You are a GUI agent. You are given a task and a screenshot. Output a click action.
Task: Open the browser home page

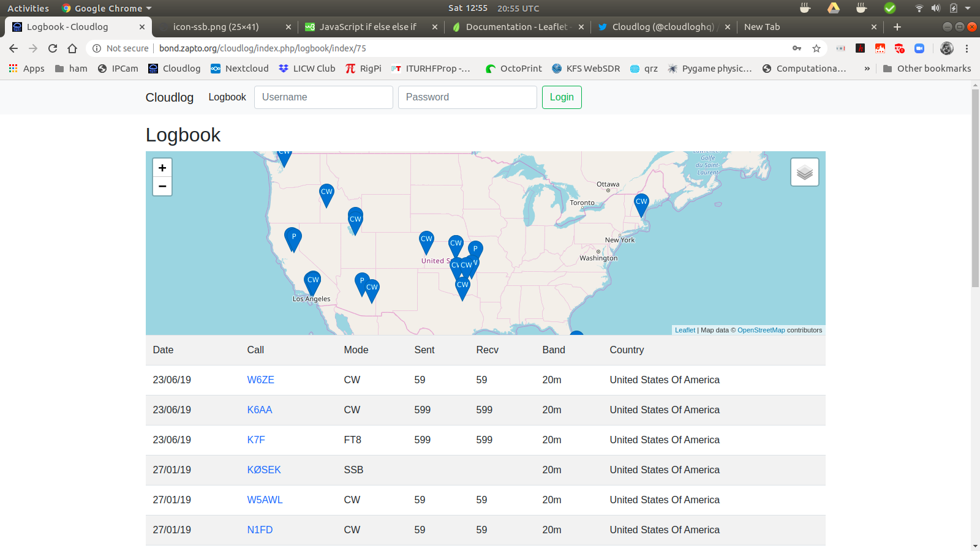pyautogui.click(x=72, y=48)
